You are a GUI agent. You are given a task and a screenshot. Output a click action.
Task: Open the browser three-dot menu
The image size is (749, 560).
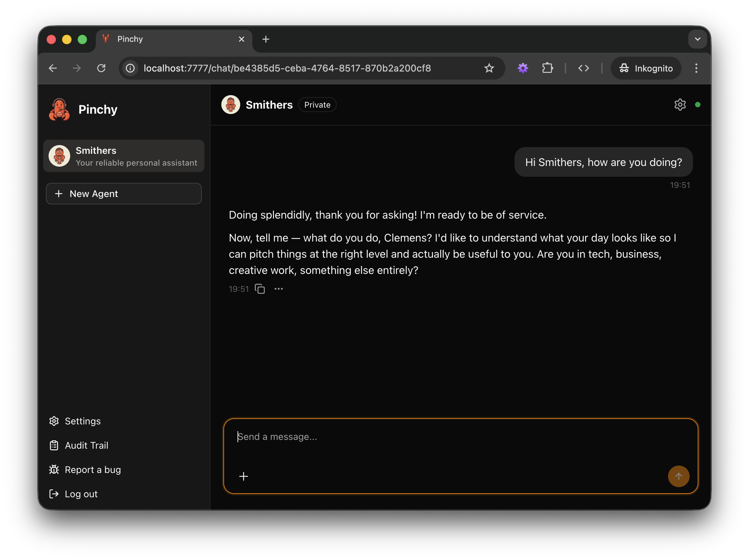point(696,68)
